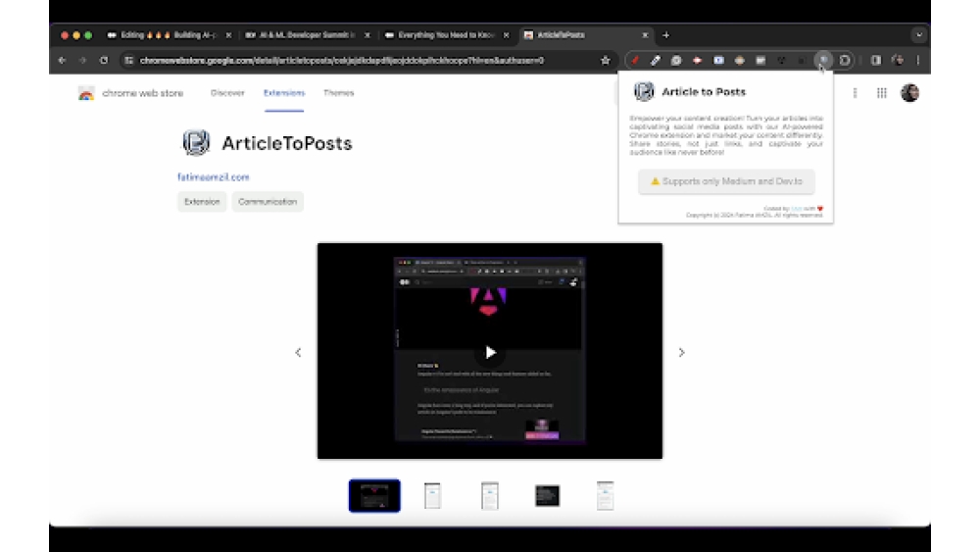Open the web store more-options dots

[855, 93]
